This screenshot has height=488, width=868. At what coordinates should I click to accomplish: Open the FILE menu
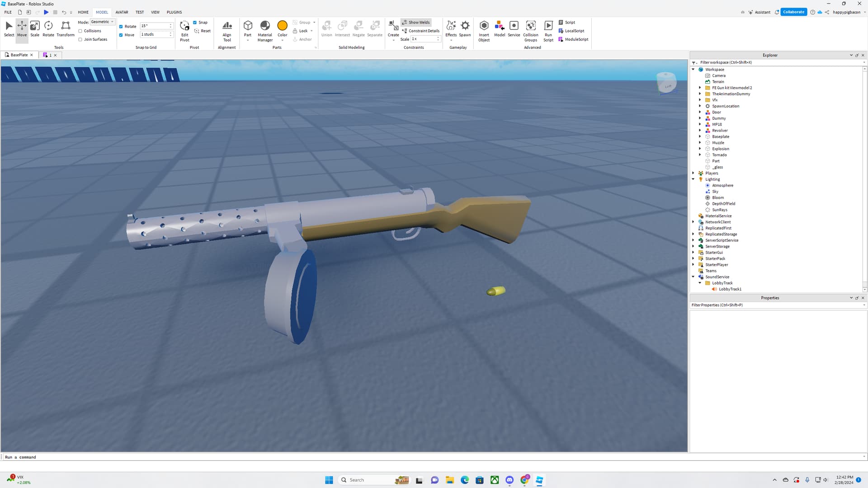pyautogui.click(x=8, y=12)
